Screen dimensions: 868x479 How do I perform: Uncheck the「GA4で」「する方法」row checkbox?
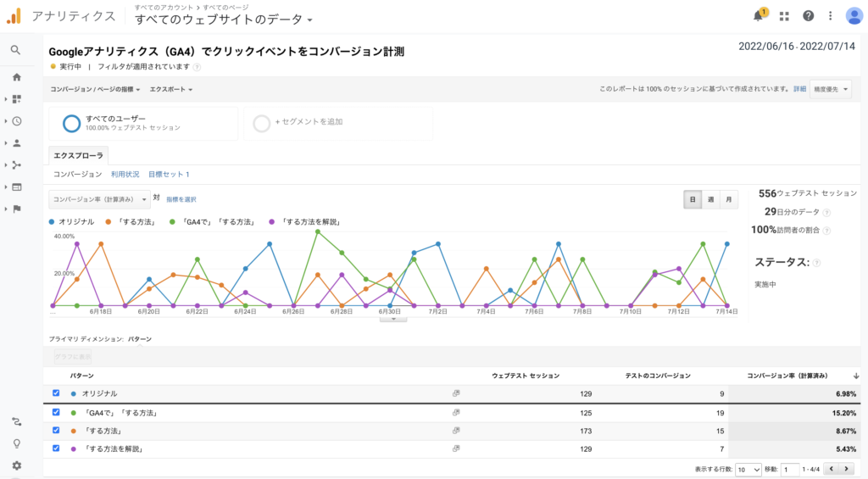56,412
